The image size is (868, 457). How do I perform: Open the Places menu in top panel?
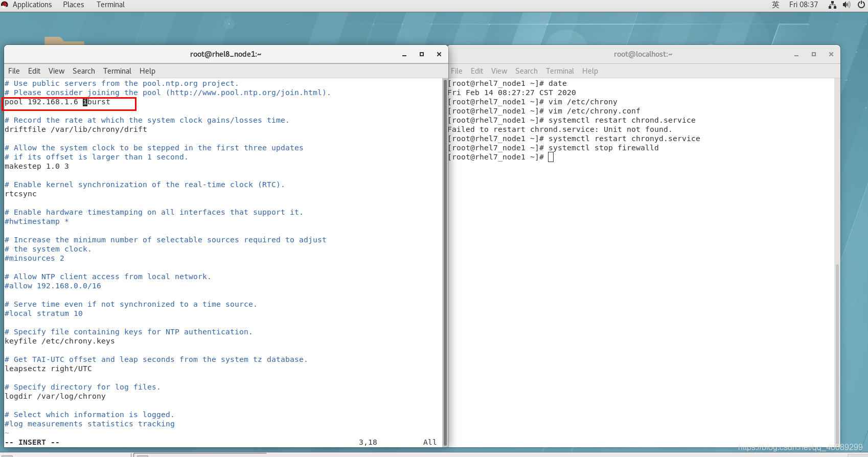tap(74, 5)
